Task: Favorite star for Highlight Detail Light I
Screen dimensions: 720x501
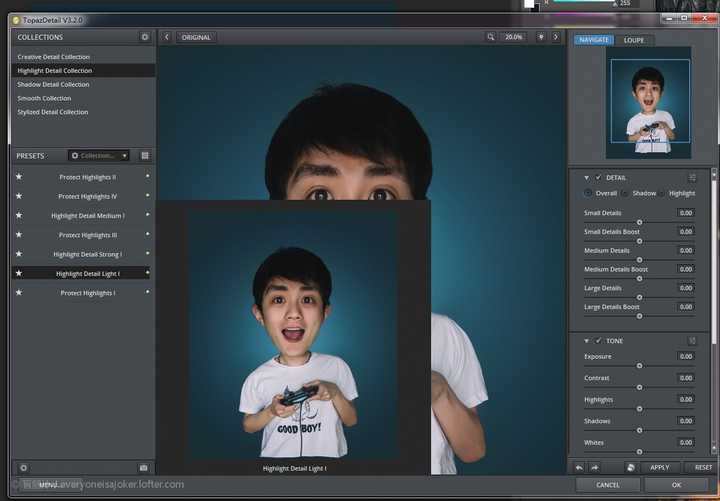Action: pyautogui.click(x=19, y=273)
